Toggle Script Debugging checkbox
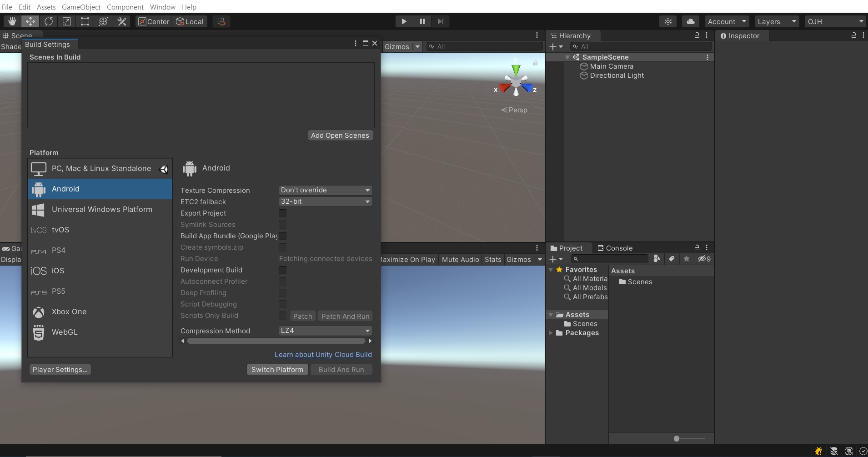The image size is (868, 457). (x=282, y=304)
